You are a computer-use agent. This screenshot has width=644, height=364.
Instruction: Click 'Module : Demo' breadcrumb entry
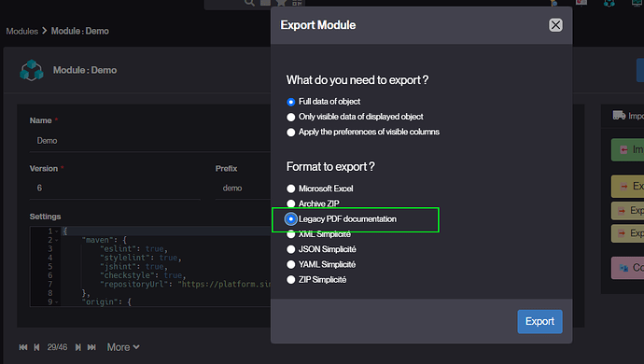(x=79, y=31)
